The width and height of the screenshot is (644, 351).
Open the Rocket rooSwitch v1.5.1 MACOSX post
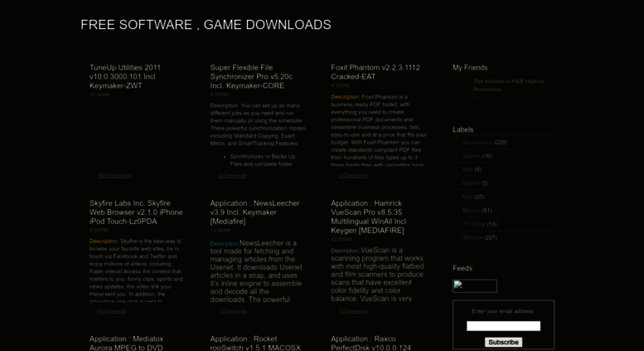pos(255,344)
